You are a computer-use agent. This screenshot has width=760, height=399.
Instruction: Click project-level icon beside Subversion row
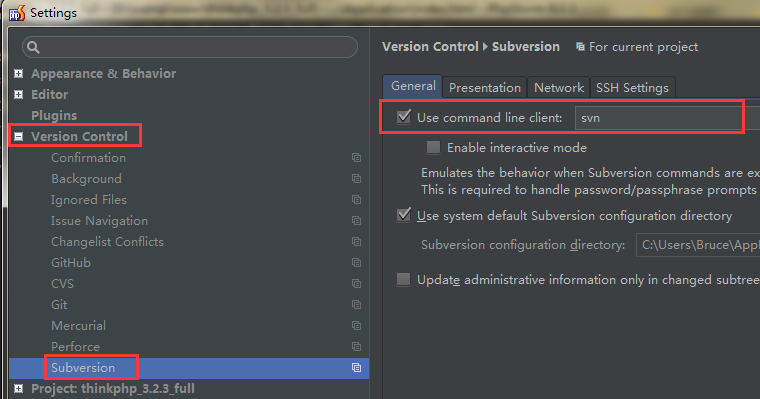356,367
